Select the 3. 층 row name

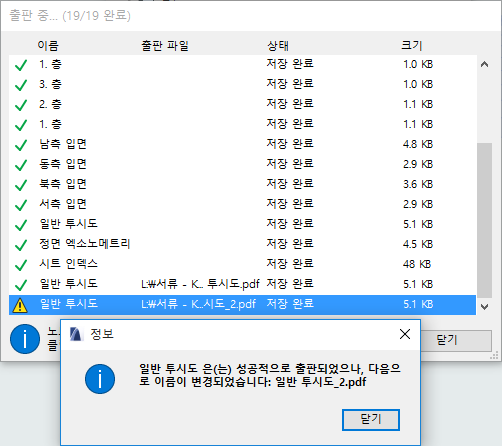(50, 84)
